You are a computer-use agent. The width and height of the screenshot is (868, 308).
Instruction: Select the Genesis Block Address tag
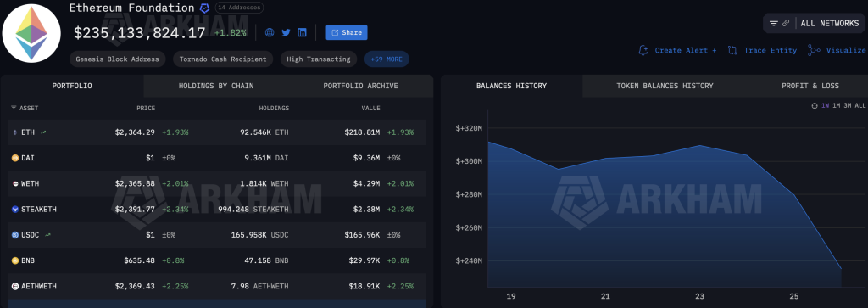(117, 59)
